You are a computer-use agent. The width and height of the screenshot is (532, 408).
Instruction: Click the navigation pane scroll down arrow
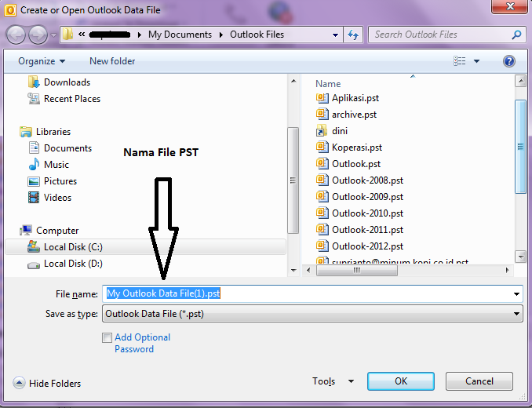point(293,271)
